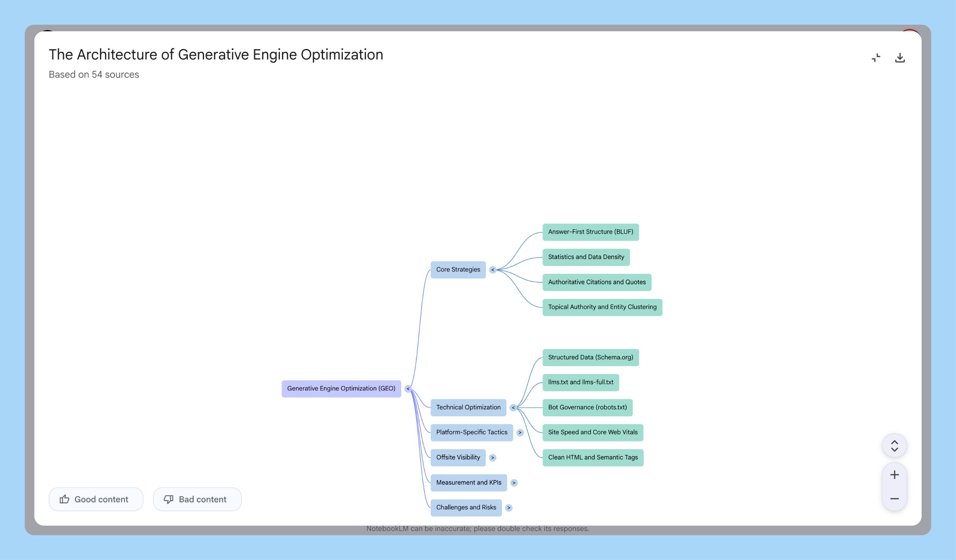This screenshot has width=956, height=560.
Task: Expand the Challenges and Risks node
Action: click(x=509, y=508)
